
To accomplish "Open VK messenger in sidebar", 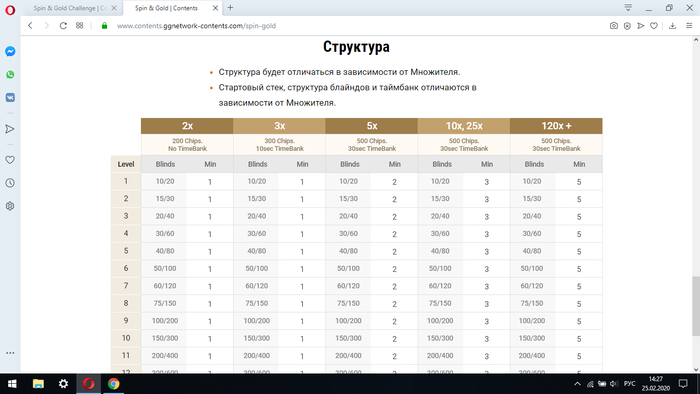I will [x=10, y=97].
